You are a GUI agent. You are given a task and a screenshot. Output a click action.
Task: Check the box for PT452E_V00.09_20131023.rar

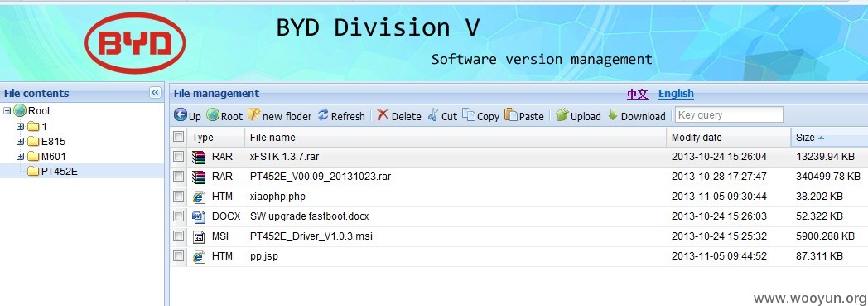point(178,177)
